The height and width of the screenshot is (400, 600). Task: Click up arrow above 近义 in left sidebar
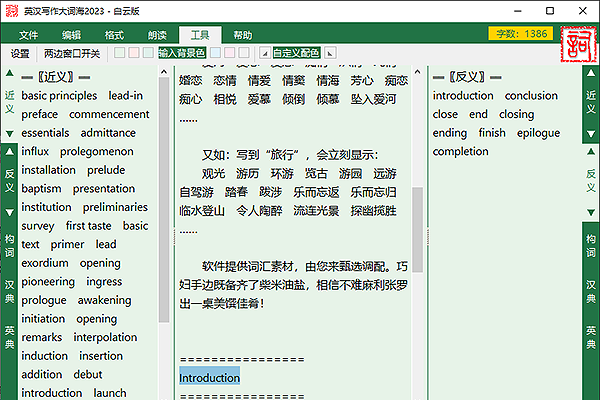10,73
